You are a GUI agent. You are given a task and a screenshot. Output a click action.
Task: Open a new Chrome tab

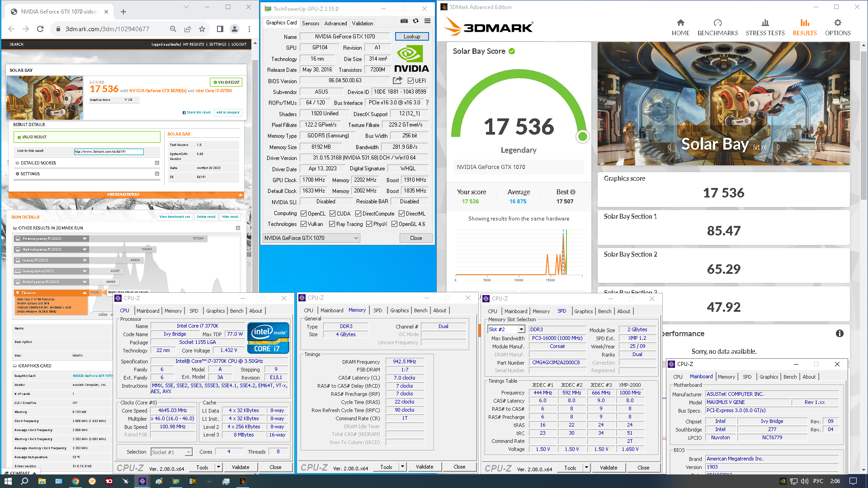click(123, 12)
